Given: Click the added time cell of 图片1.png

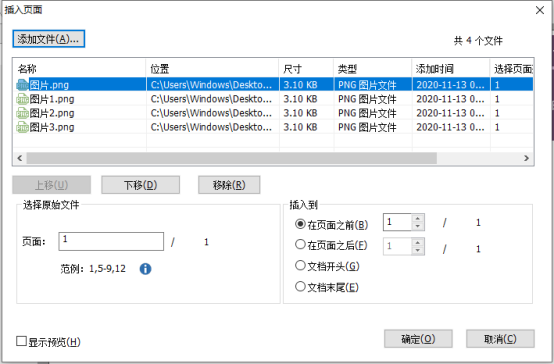Looking at the screenshot, I should point(451,99).
